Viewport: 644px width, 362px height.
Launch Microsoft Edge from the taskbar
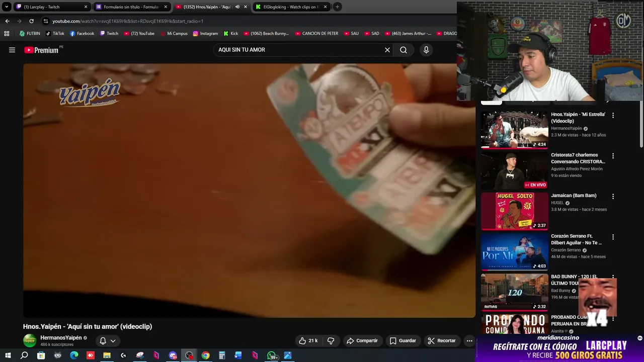[74, 355]
